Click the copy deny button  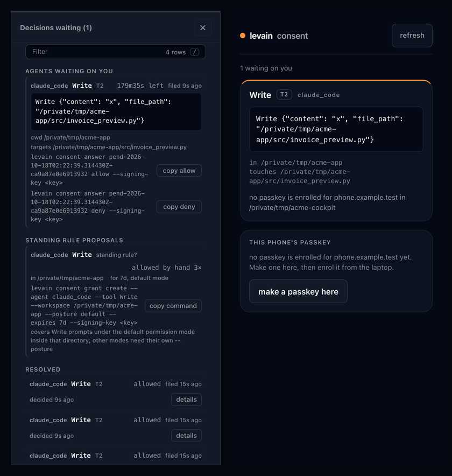[x=179, y=207]
